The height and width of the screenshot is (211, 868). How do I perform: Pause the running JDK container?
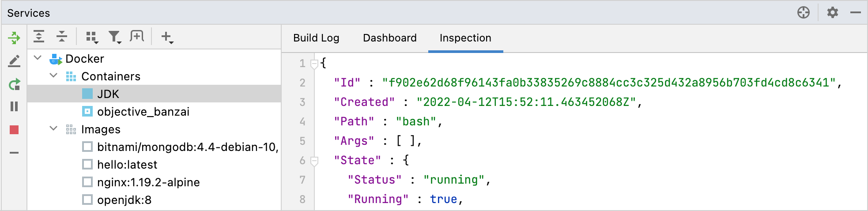14,107
